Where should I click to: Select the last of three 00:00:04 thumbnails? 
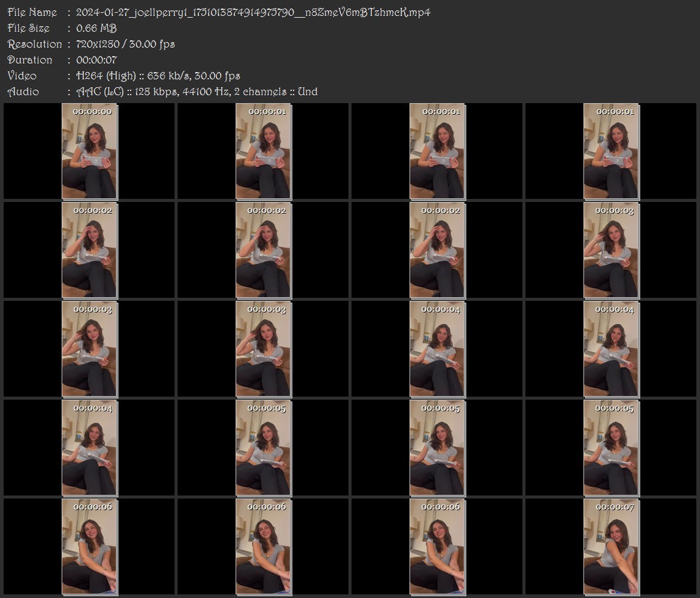89,448
